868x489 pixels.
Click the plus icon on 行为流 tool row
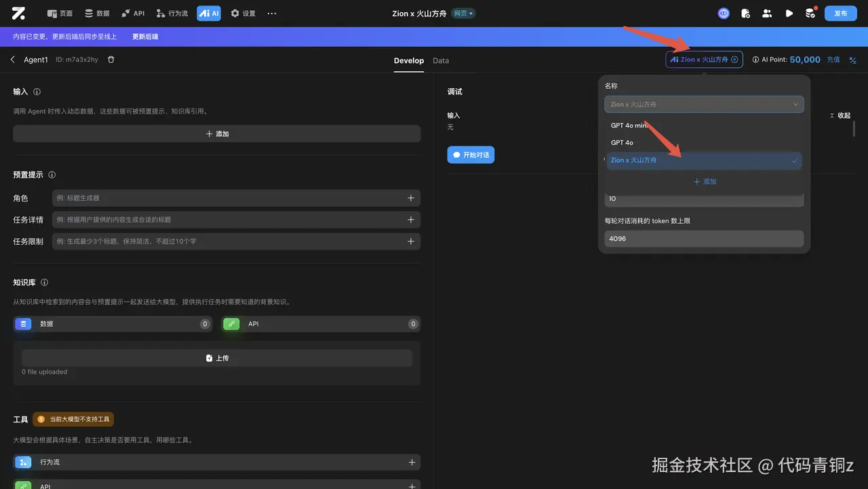pos(412,462)
